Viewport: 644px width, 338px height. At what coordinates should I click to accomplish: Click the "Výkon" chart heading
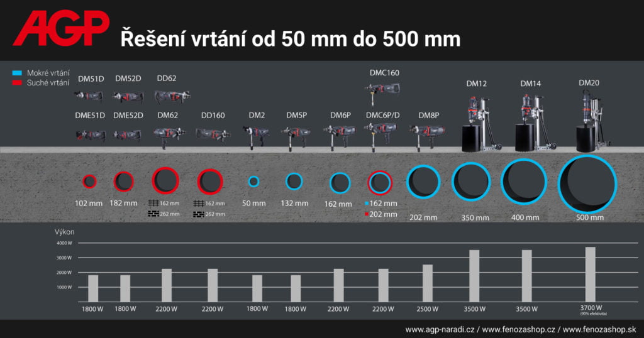[65, 232]
